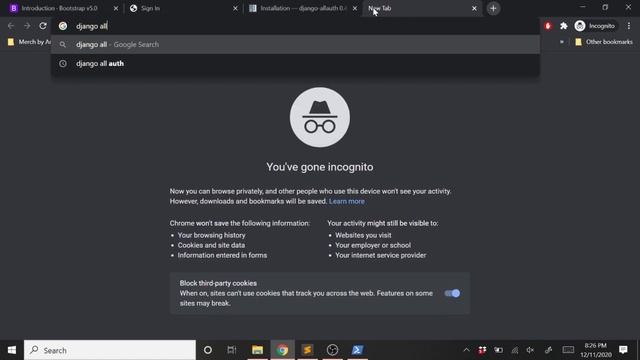The image size is (640, 360).
Task: Open the Action Center notifications icon
Action: click(623, 350)
